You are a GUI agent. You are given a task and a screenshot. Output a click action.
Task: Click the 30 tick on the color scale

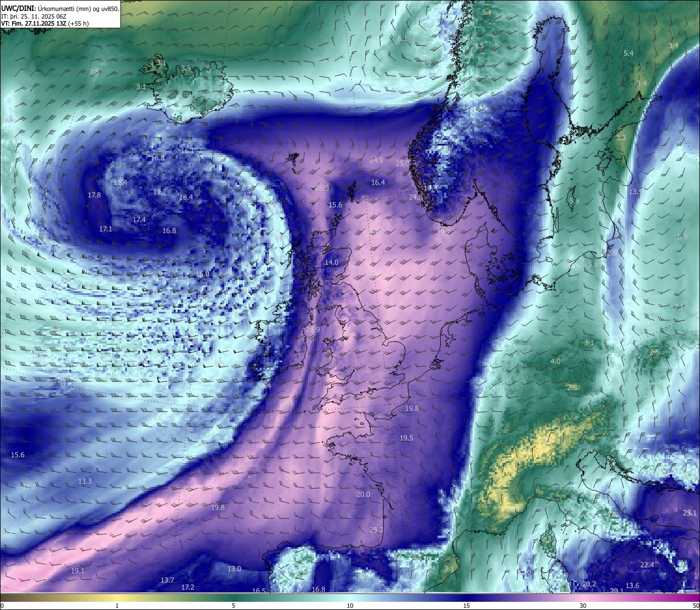583,606
